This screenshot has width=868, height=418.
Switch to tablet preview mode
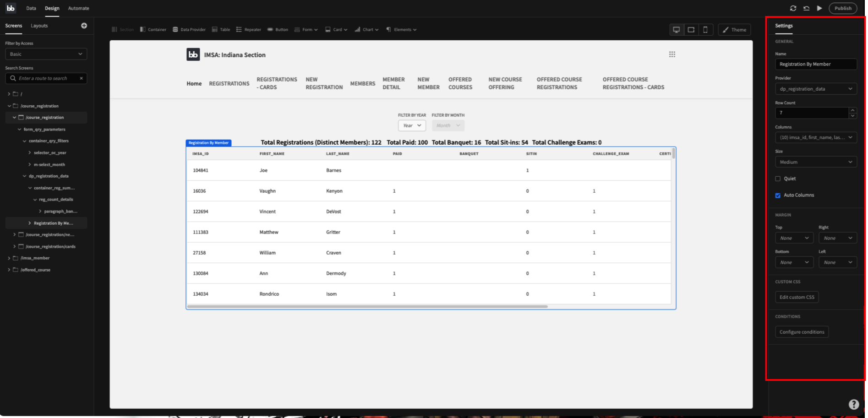pos(691,29)
